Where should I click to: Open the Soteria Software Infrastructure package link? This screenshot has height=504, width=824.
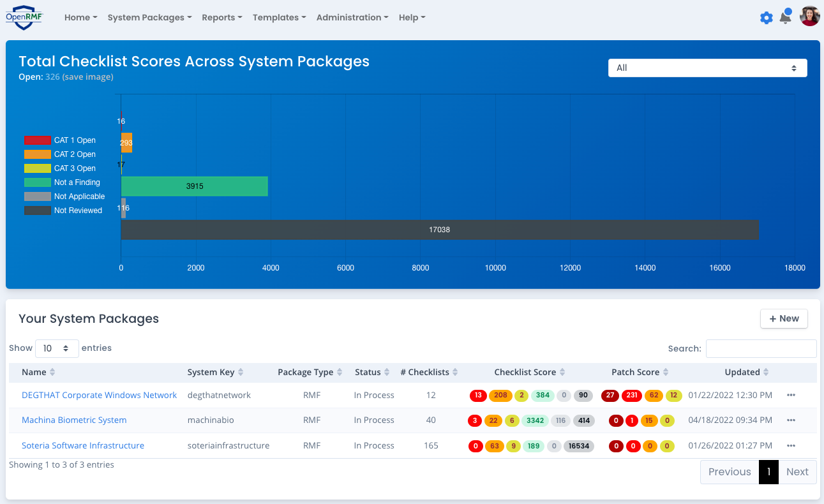[83, 445]
